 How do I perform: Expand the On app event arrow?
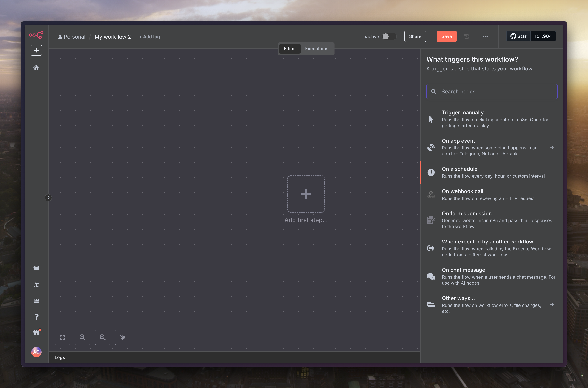point(552,147)
